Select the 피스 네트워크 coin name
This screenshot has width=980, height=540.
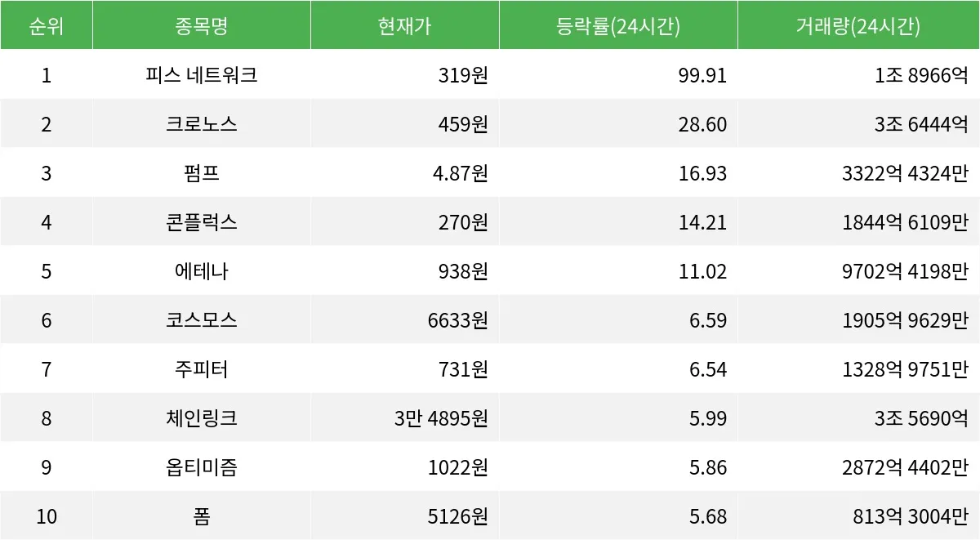tap(201, 76)
